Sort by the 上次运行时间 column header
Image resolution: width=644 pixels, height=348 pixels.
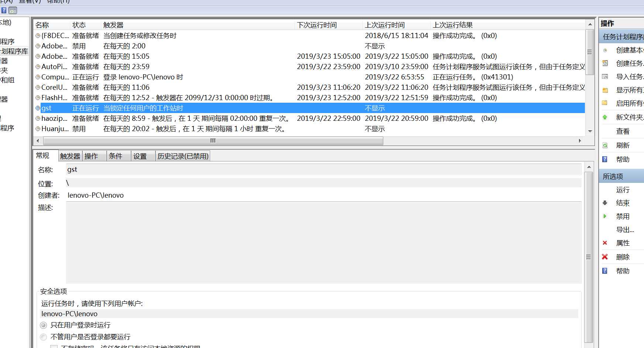[x=397, y=25]
